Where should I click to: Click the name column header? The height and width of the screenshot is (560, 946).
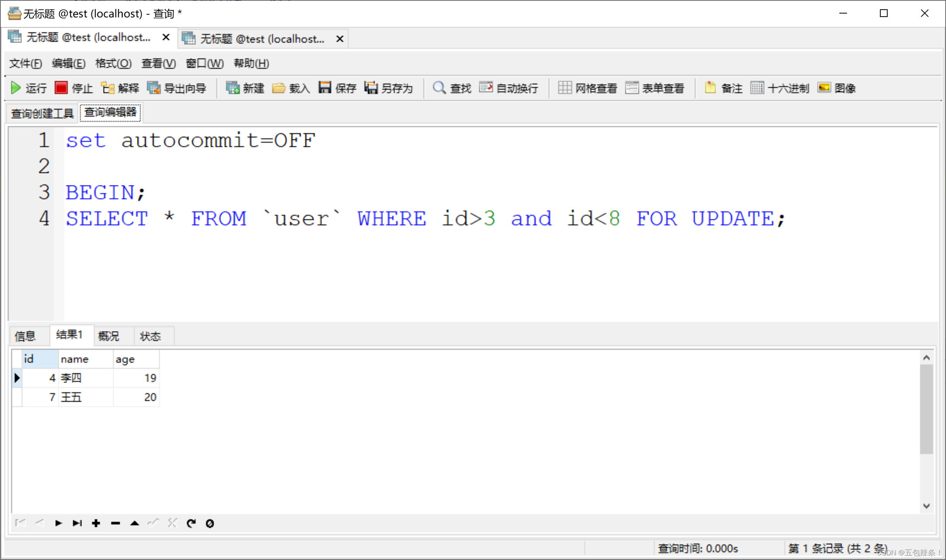(x=86, y=359)
